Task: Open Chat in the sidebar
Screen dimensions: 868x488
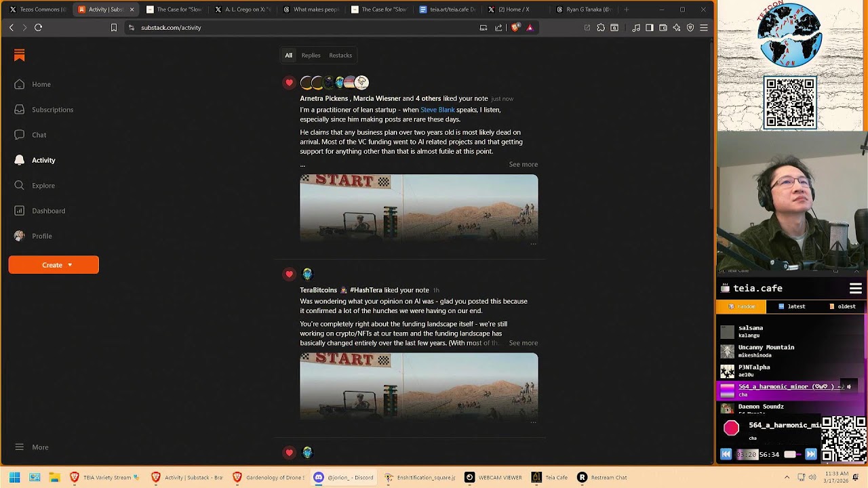Action: [31, 135]
